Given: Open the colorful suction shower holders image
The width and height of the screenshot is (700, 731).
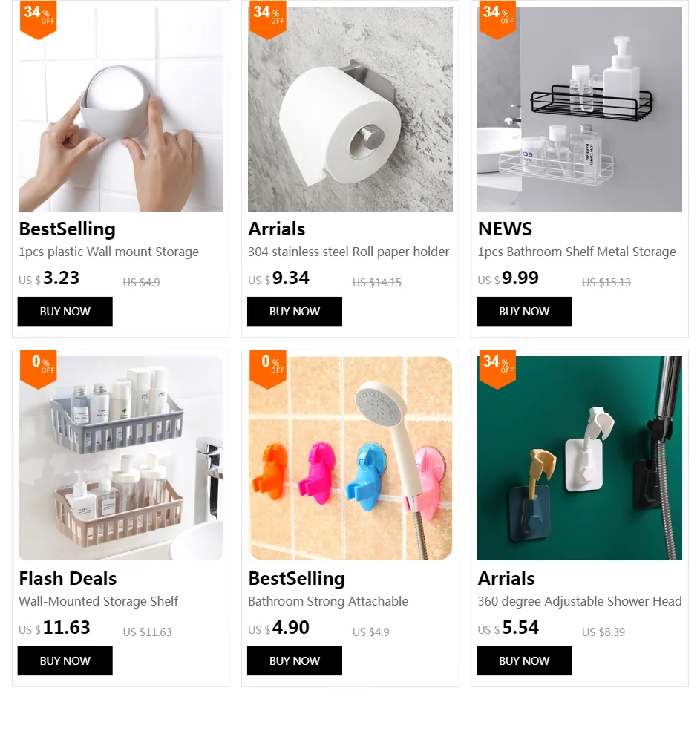Looking at the screenshot, I should click(350, 459).
